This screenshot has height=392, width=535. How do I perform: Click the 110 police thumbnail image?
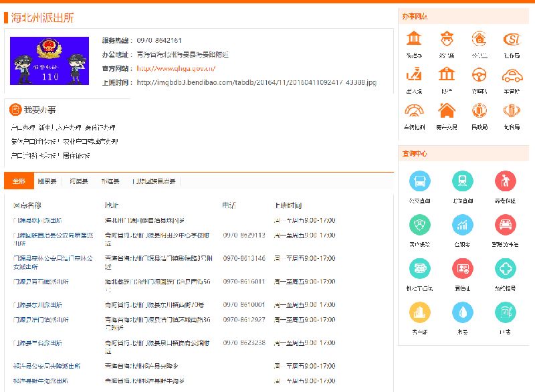49,61
